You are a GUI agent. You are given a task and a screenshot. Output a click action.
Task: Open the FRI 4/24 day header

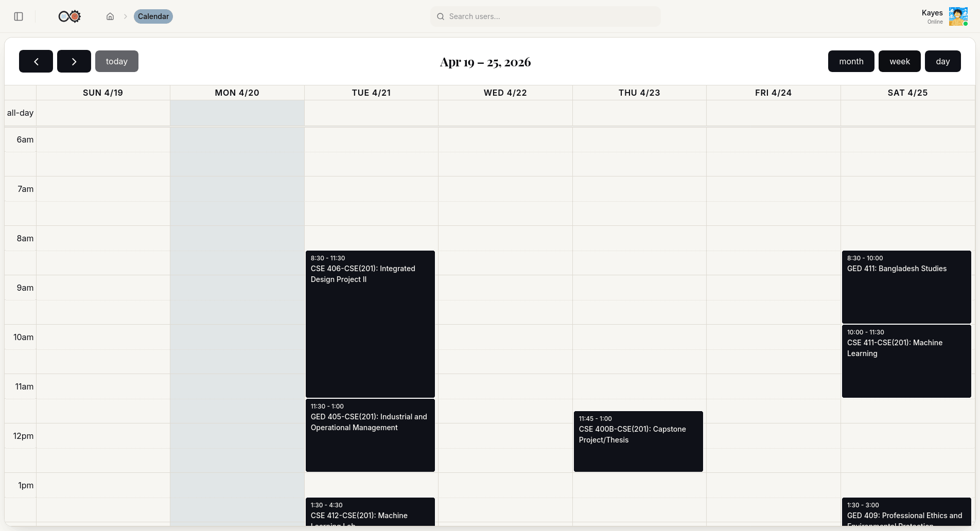pyautogui.click(x=774, y=93)
